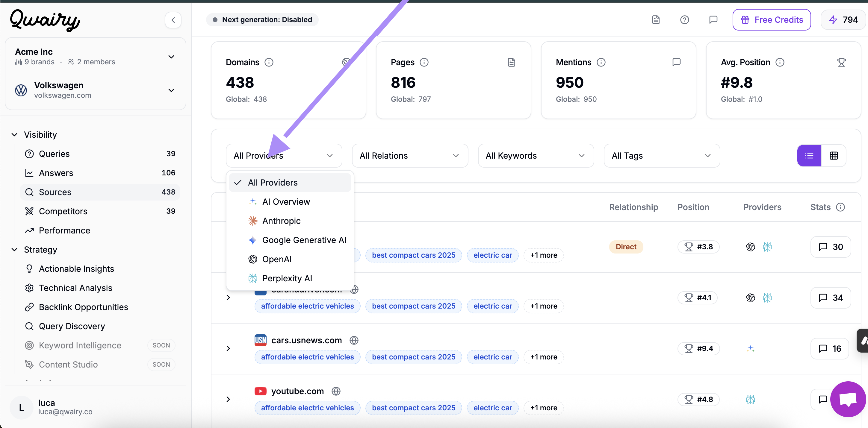Open the purple chat support bubble
The height and width of the screenshot is (428, 868).
848,399
